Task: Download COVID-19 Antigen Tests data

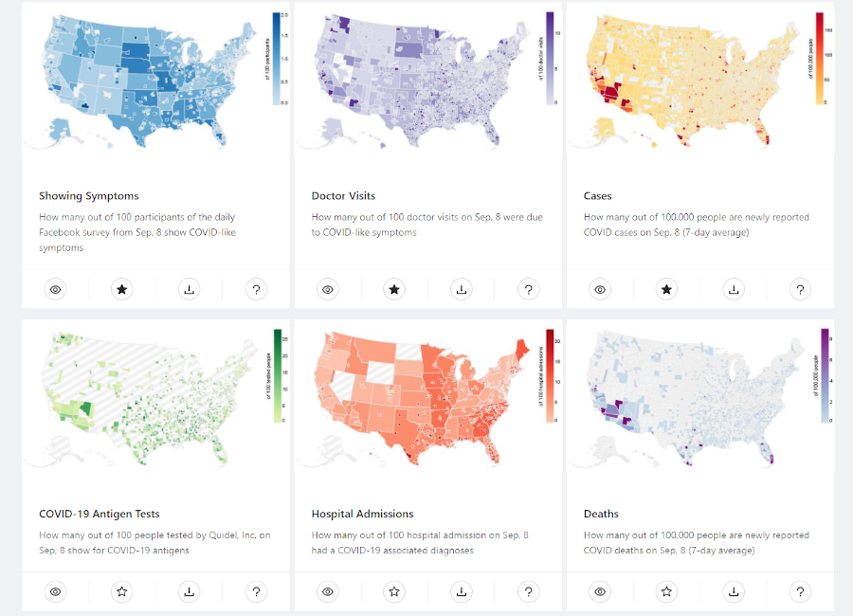Action: pos(190,591)
